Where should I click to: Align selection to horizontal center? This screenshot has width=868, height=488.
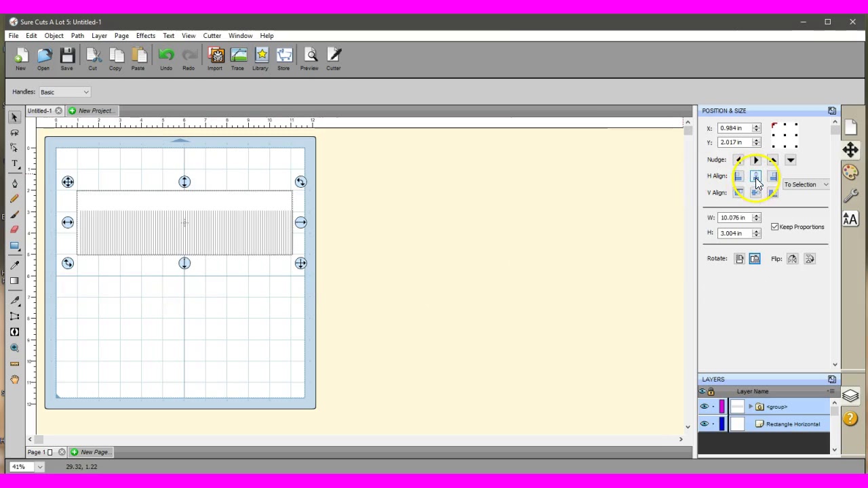click(x=755, y=176)
